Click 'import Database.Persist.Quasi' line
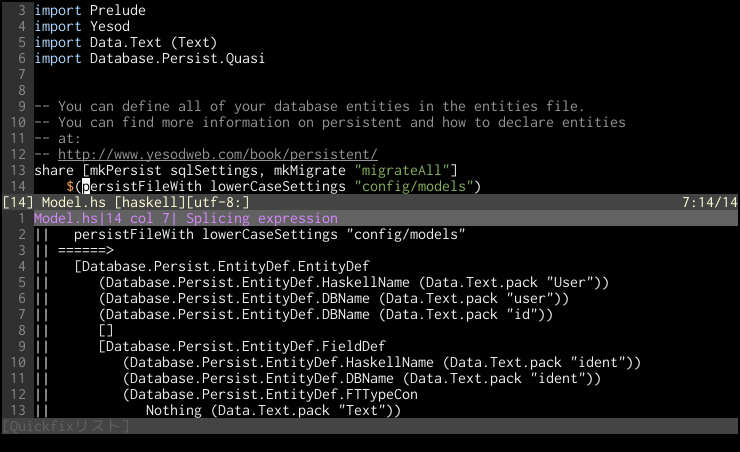 pos(149,58)
